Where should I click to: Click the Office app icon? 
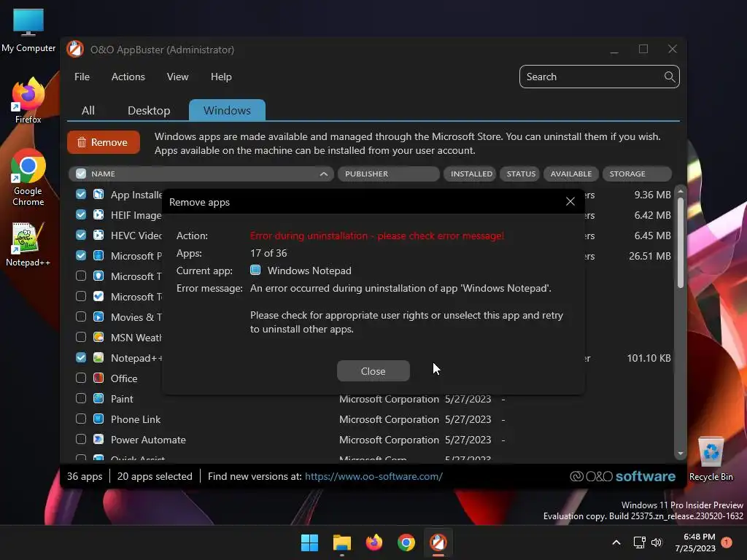[98, 378]
